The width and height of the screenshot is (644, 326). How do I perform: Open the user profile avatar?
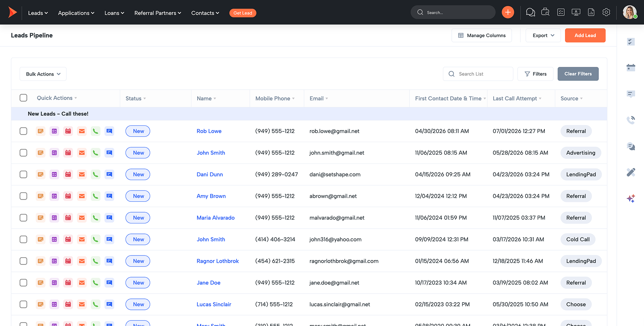[629, 13]
